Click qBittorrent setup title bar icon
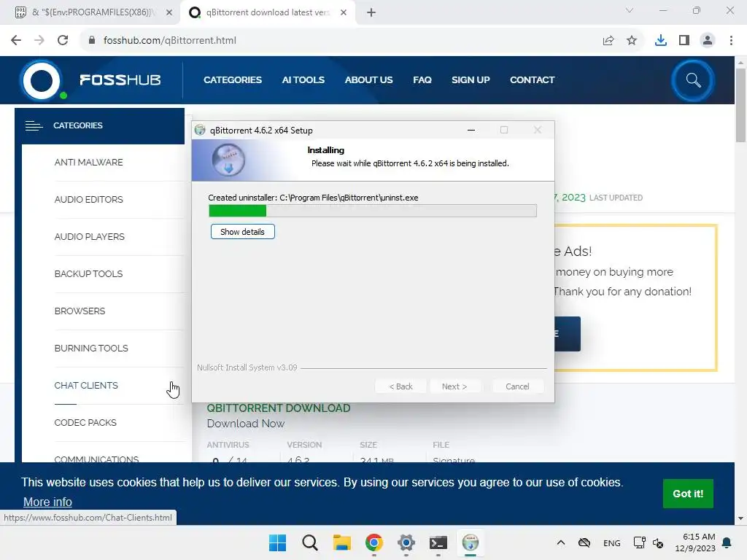The height and width of the screenshot is (560, 747). point(200,130)
